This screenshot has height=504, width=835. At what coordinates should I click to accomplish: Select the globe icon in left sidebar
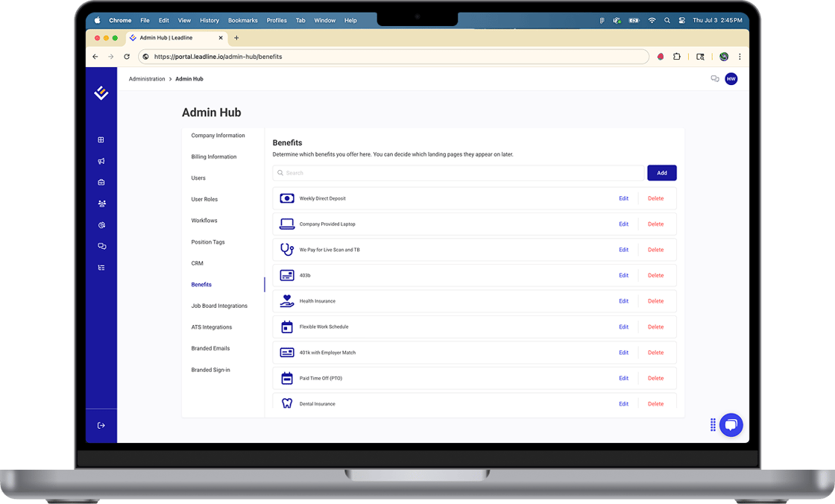[x=101, y=224]
